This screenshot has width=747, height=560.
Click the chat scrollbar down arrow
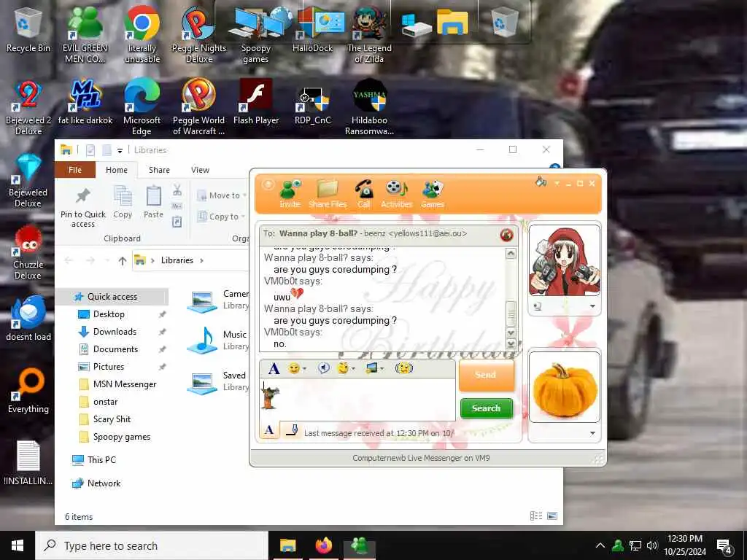511,332
